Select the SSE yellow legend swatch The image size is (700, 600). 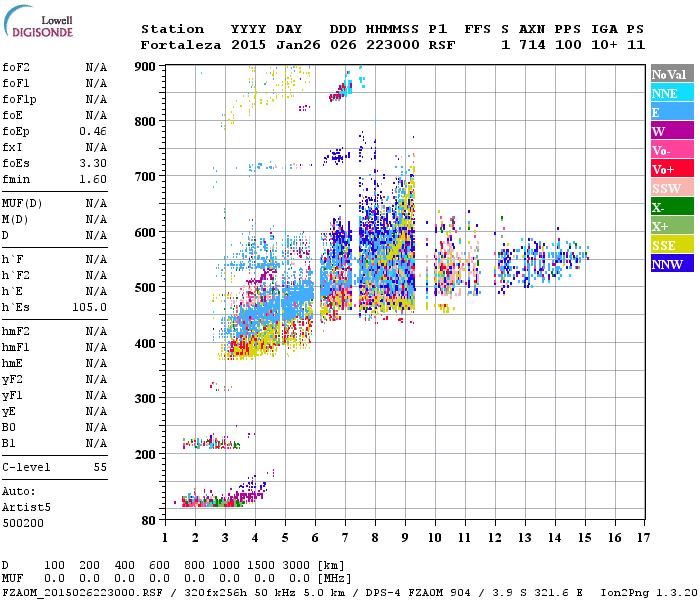(x=672, y=244)
